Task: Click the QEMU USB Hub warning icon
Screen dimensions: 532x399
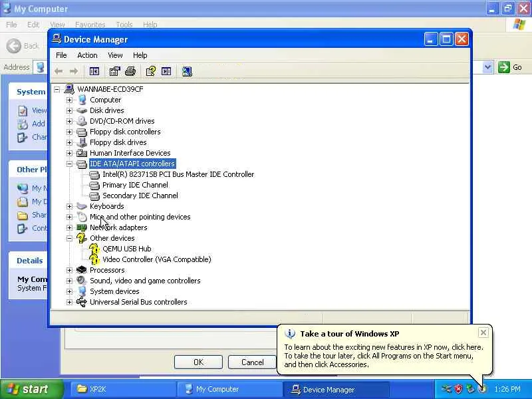Action: coord(94,249)
